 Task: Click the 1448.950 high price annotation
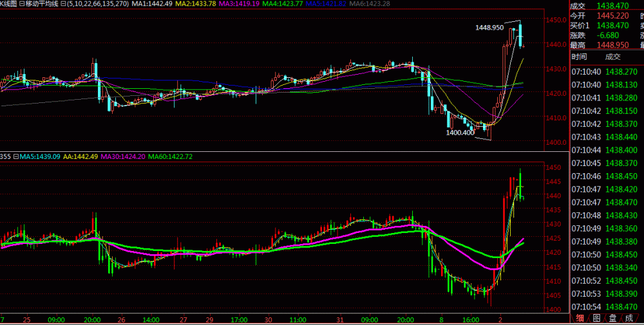pyautogui.click(x=489, y=28)
